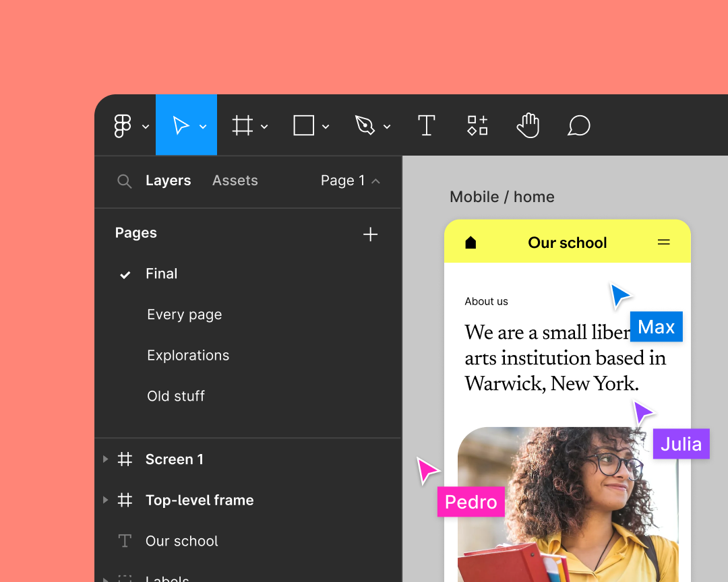
Task: Click the checkmark next to the Final page
Action: click(x=125, y=274)
